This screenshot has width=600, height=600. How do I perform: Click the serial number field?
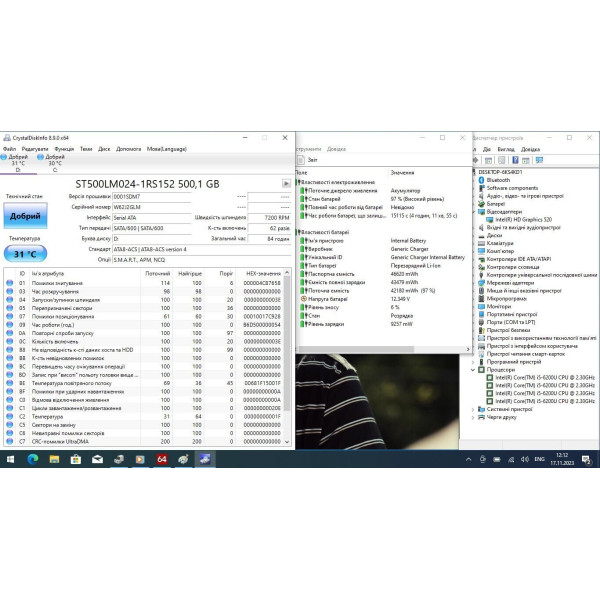152,207
